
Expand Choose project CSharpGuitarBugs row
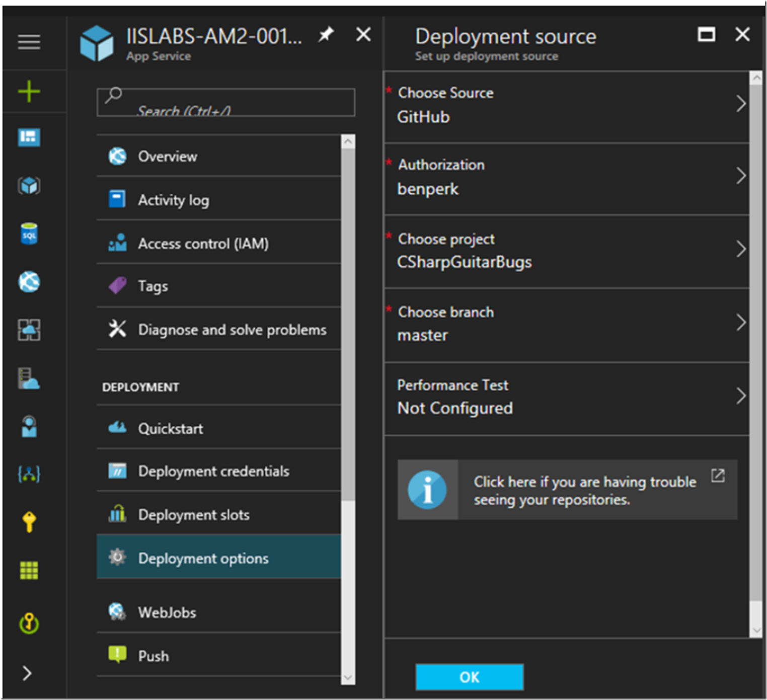pos(567,252)
